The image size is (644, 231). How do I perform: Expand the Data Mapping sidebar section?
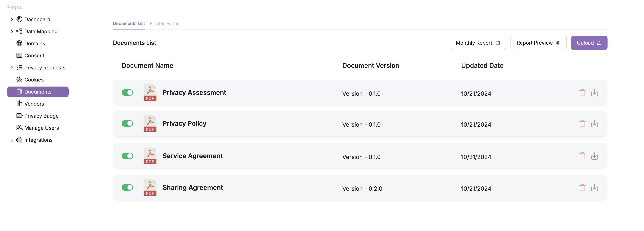point(11,32)
